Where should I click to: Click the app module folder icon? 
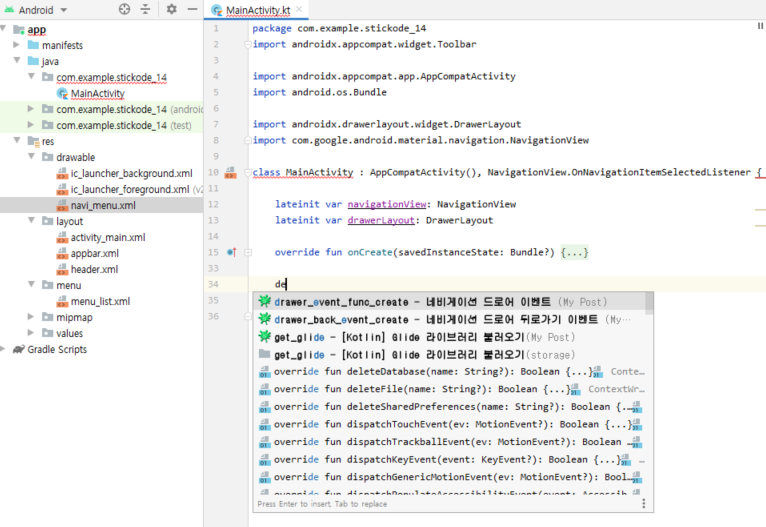[x=19, y=30]
